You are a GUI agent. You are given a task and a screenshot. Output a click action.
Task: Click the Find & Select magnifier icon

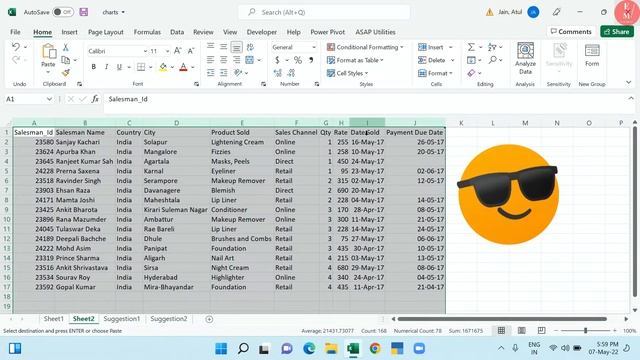point(493,60)
